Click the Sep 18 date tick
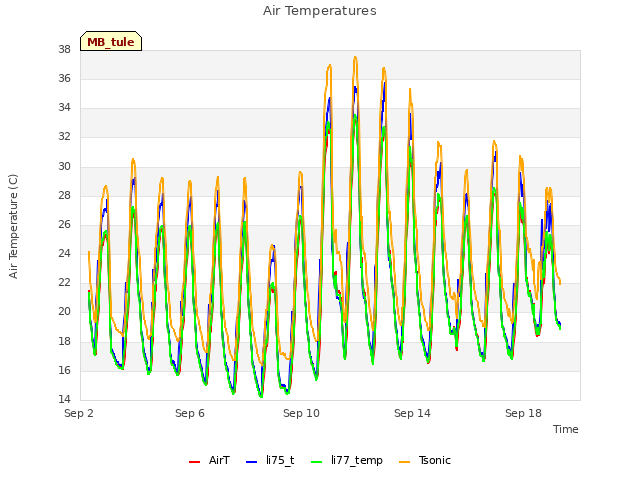The image size is (640, 480). pos(523,413)
